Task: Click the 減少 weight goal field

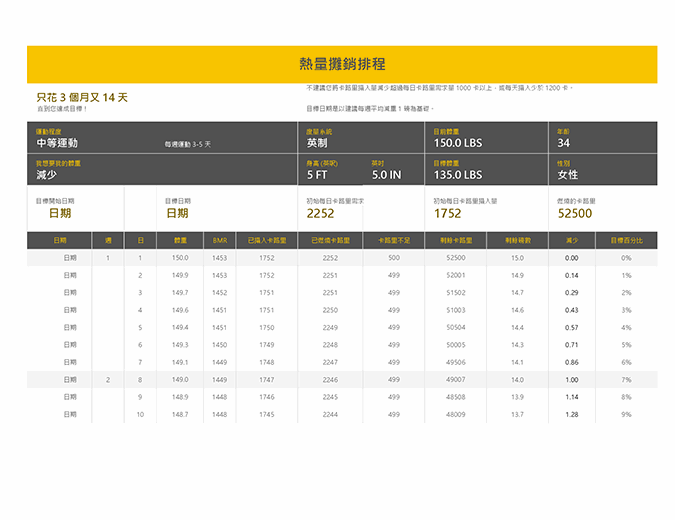Action: 47,175
